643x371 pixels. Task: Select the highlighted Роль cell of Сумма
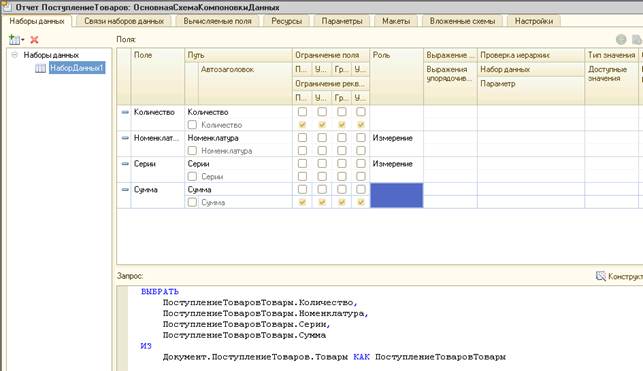tap(397, 195)
